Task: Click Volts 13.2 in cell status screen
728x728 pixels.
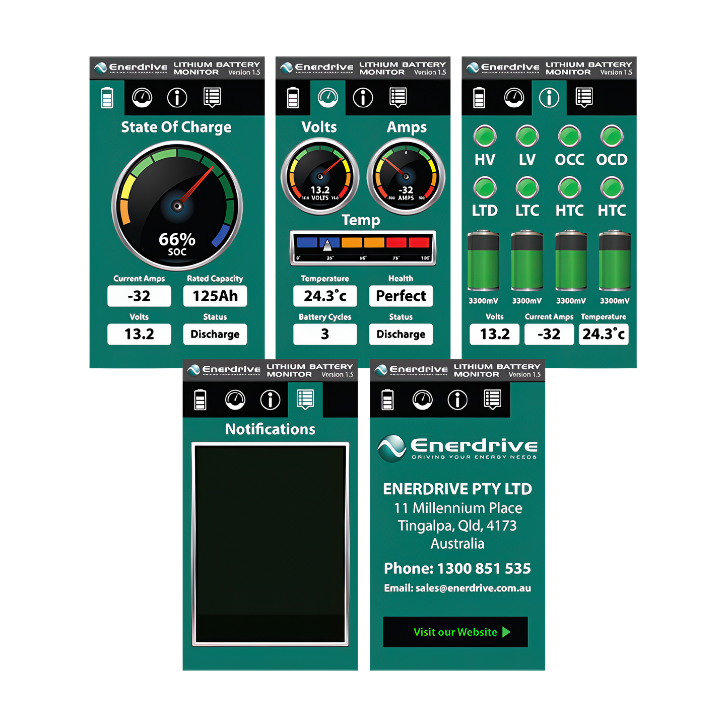Action: pos(495,334)
